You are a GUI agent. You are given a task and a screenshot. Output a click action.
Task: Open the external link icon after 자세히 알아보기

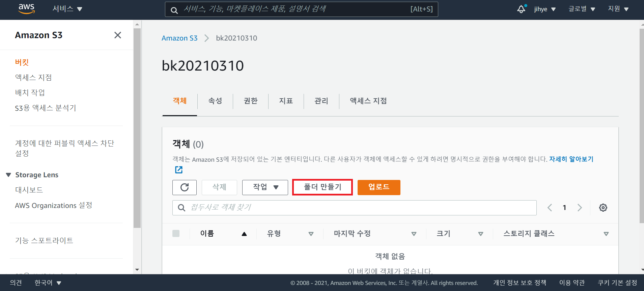pos(179,170)
